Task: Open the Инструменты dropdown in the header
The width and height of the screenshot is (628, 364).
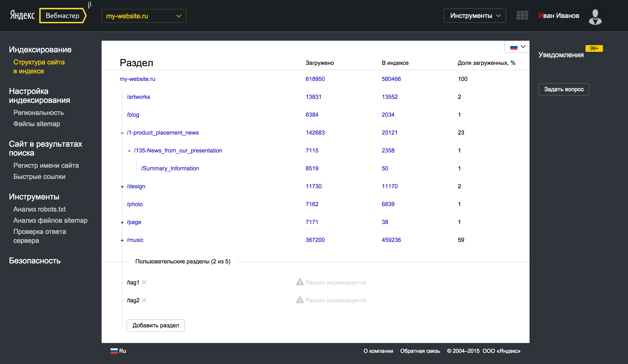Action: click(x=474, y=16)
